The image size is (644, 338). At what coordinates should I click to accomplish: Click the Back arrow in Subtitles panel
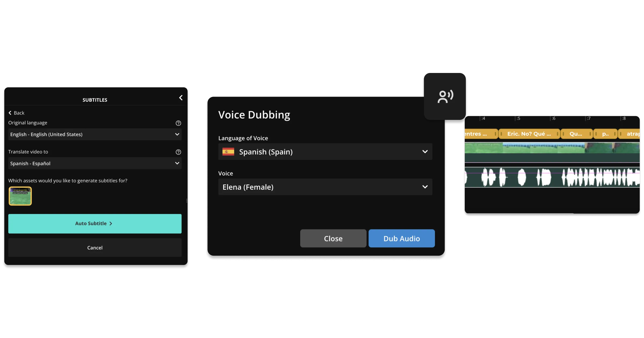tap(10, 113)
